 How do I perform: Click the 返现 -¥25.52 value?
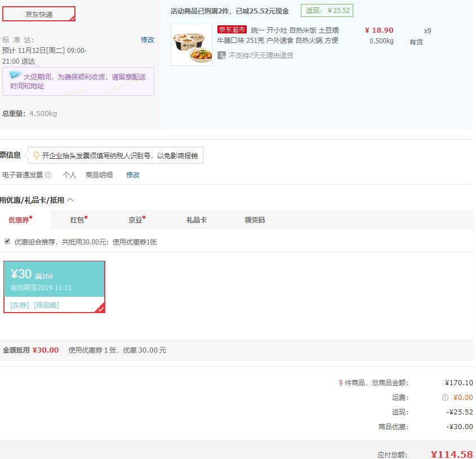pyautogui.click(x=460, y=412)
